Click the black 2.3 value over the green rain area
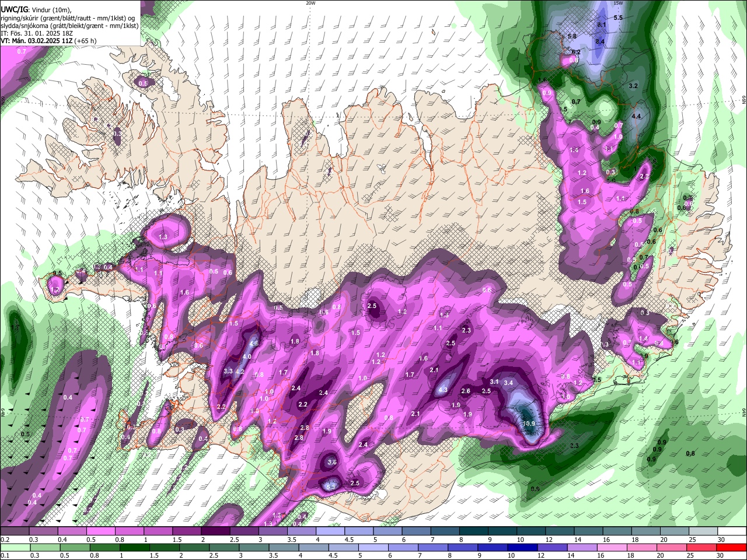This screenshot has width=747, height=560. tap(574, 446)
